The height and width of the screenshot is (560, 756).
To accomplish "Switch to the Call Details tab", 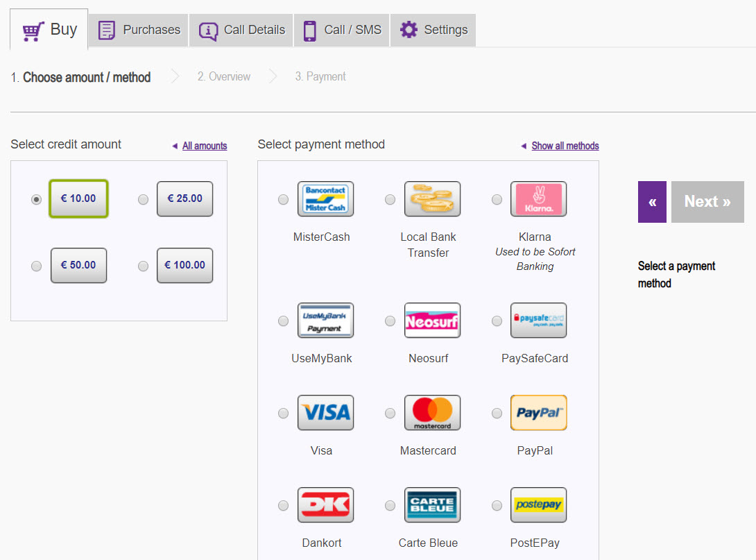I will 242,30.
